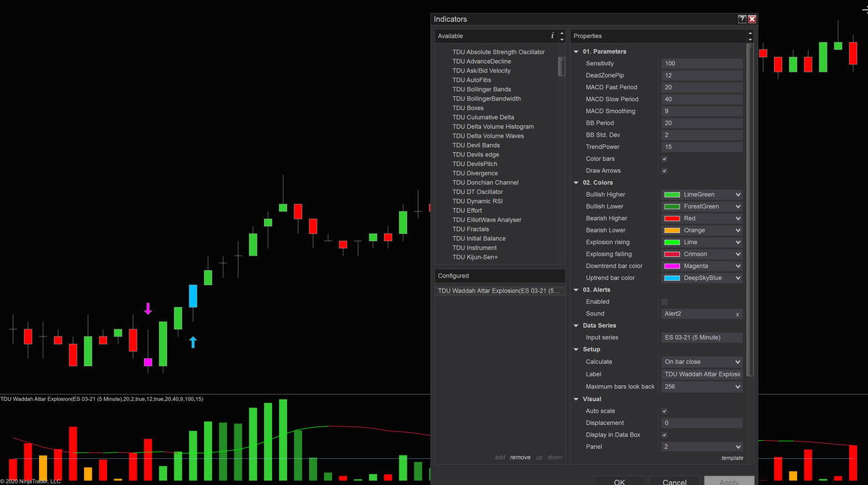Open the template link
Image resolution: width=868 pixels, height=485 pixels.
click(x=732, y=457)
